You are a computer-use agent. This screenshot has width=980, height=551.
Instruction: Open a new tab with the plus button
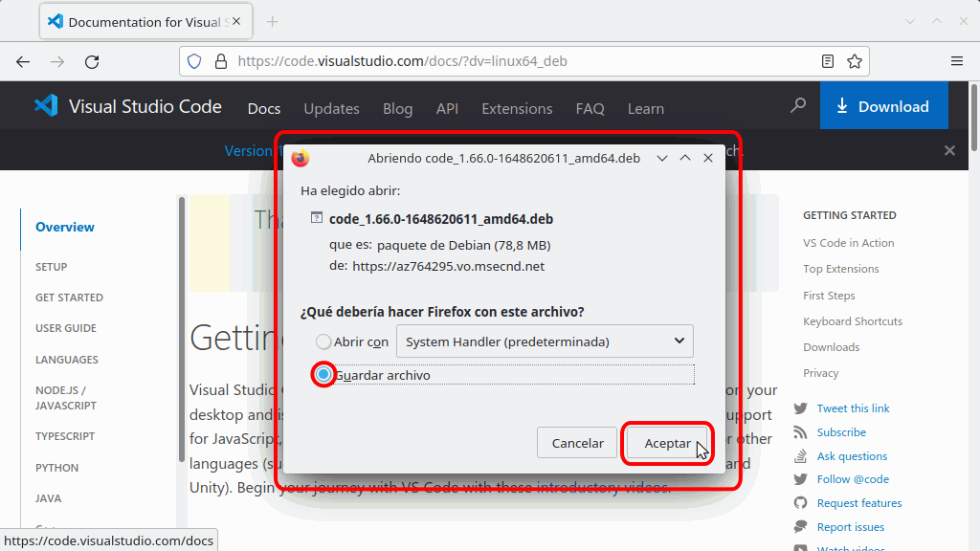[x=272, y=22]
